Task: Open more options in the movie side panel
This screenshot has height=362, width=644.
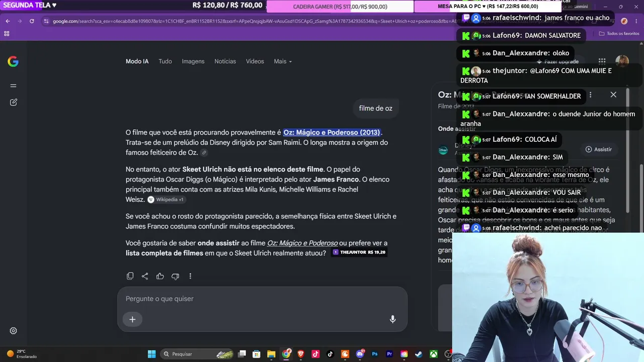Action: 590,95
